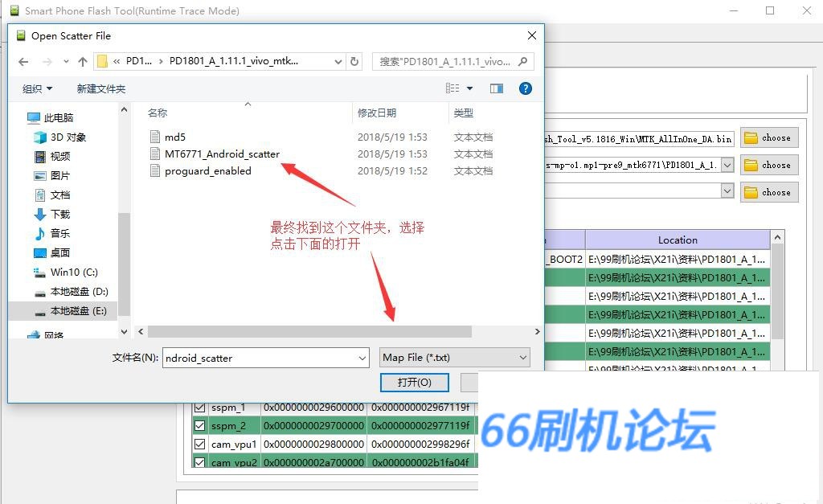Viewport: 823px width, 504px height.
Task: Open 音乐 folder in sidebar
Action: [52, 233]
